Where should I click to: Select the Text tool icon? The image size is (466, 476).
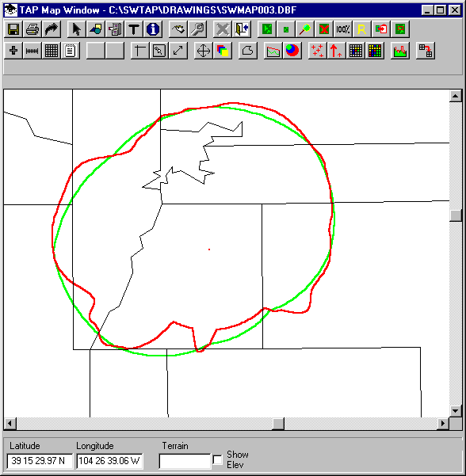click(134, 29)
